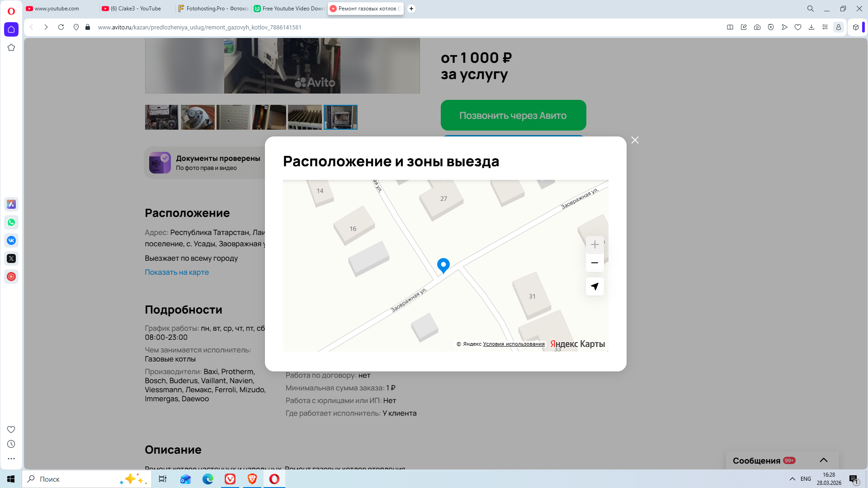Screen dimensions: 868x488
Task: Zoom out on the Yandex map
Action: click(594, 263)
